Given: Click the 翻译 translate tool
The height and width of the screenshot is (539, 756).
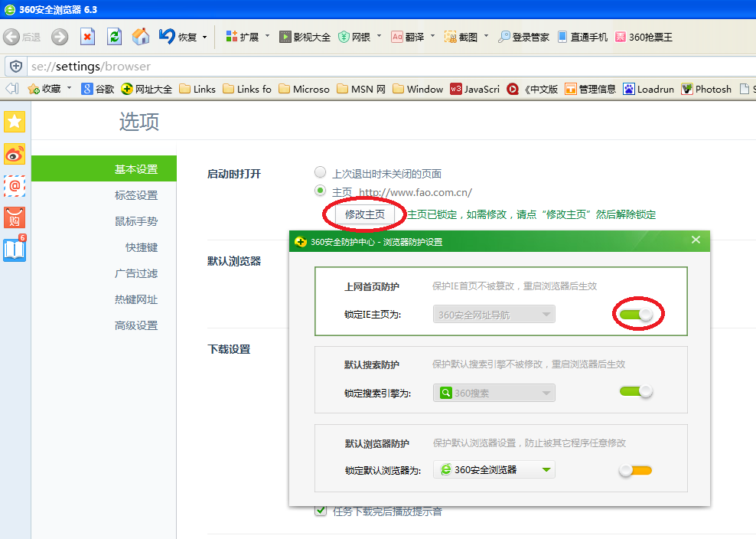Looking at the screenshot, I should [x=408, y=38].
